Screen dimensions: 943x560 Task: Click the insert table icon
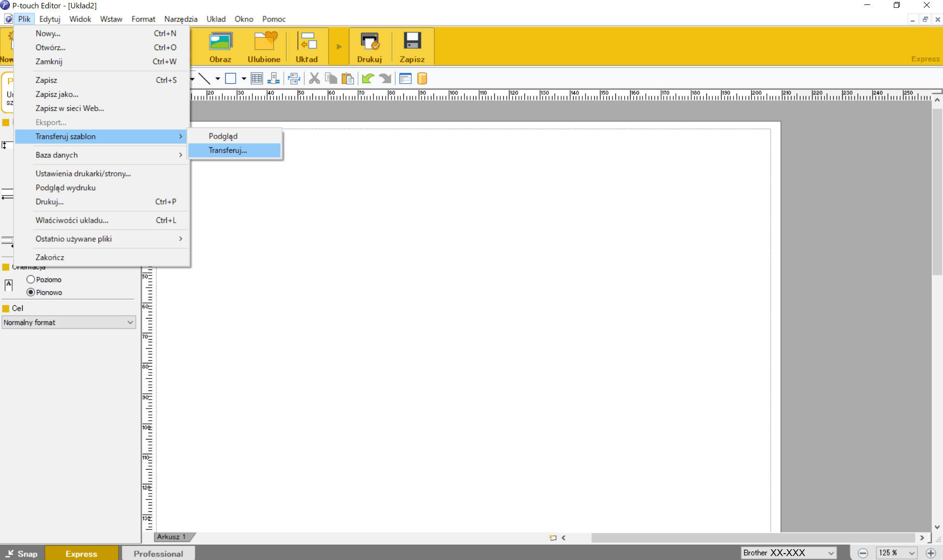[256, 79]
